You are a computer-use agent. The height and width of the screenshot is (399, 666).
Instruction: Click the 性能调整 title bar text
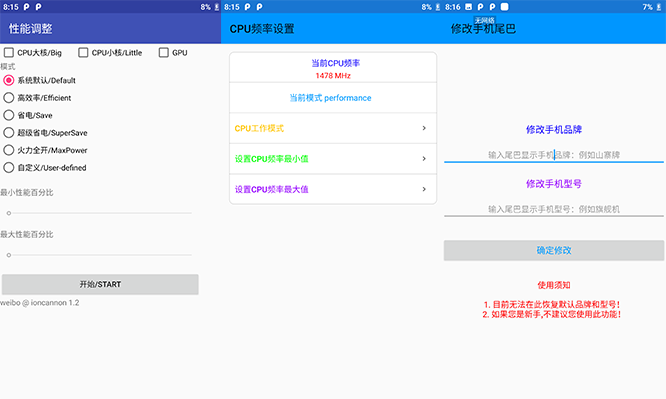pos(31,29)
